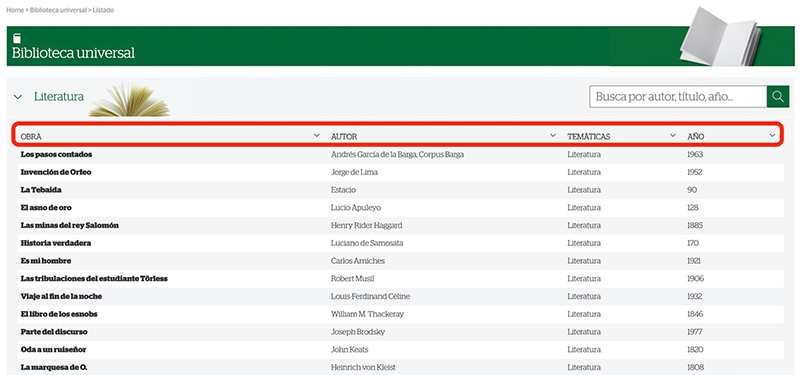Viewport: 800px width, 375px height.
Task: Click year 1808 cell
Action: coord(696,367)
